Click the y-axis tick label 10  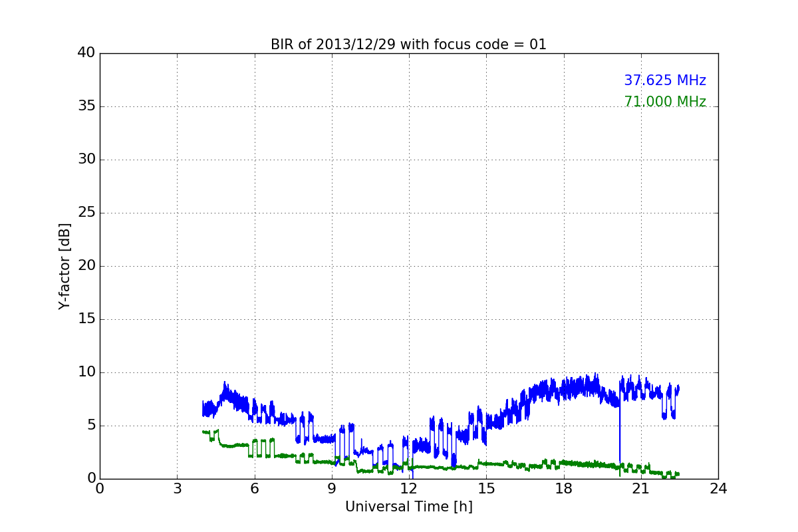pyautogui.click(x=86, y=372)
